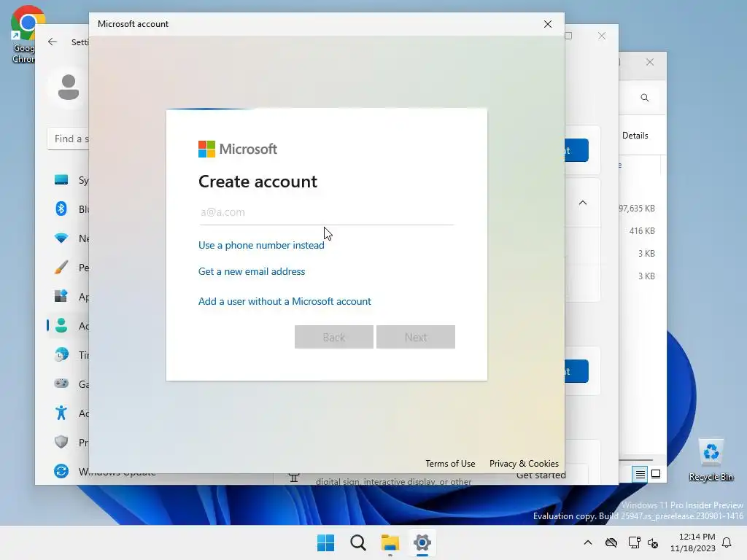This screenshot has width=747, height=560.
Task: Open the notification bell
Action: [727, 542]
